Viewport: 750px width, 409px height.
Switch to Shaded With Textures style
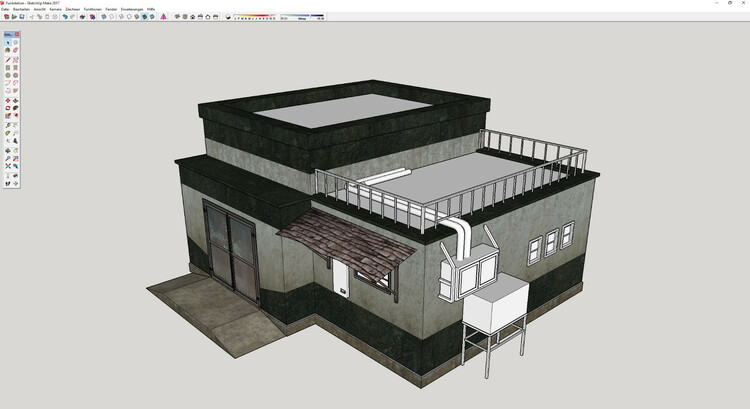(x=144, y=17)
